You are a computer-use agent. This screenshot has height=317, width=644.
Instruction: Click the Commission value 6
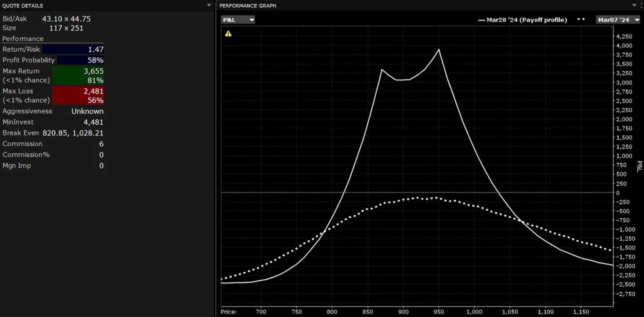click(101, 144)
